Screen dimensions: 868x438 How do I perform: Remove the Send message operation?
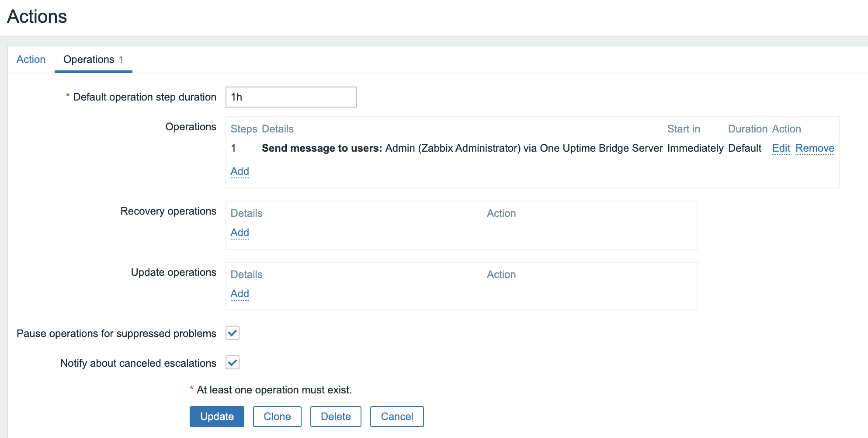814,148
